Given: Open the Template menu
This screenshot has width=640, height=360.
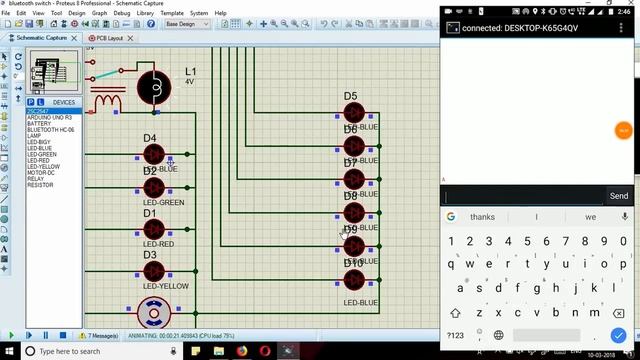Looking at the screenshot, I should (x=172, y=13).
